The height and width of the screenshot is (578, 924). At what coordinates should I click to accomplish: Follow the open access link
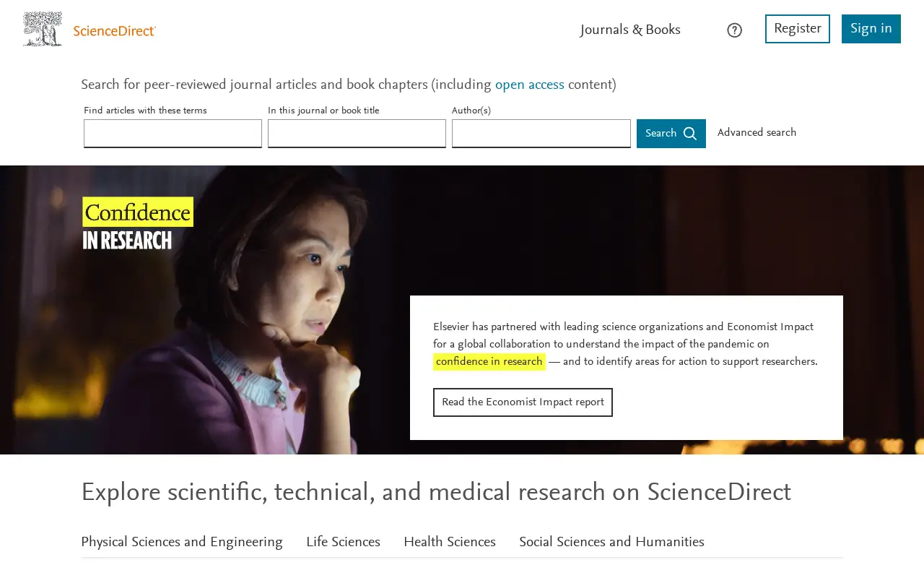click(x=530, y=85)
